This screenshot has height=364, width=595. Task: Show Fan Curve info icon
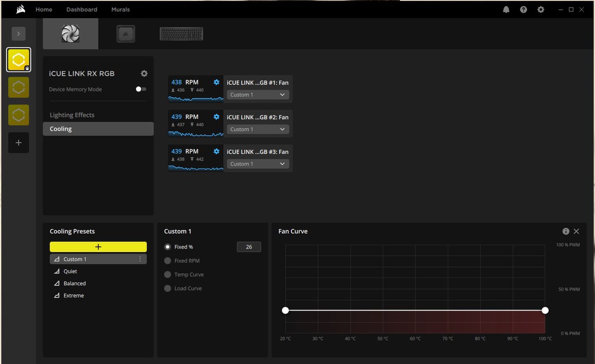(x=566, y=231)
